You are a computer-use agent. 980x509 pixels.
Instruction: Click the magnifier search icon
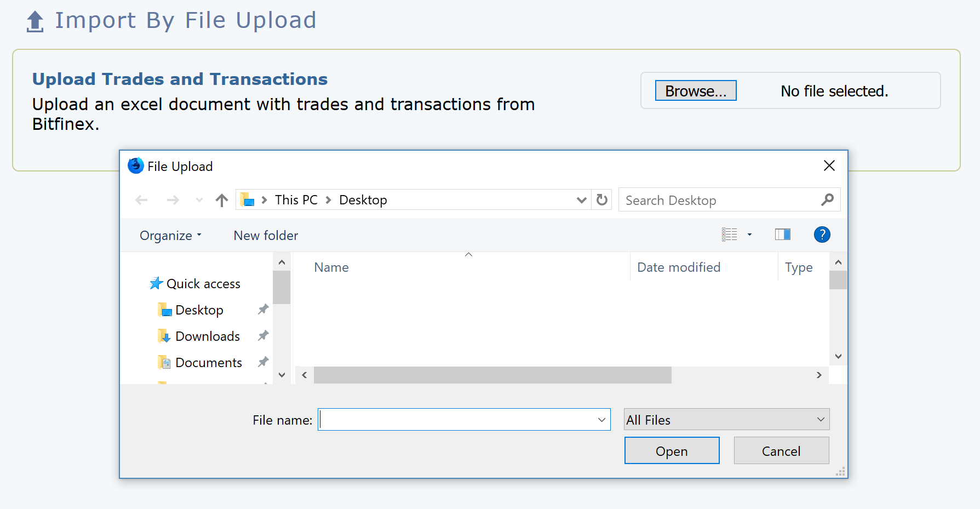[x=827, y=200]
